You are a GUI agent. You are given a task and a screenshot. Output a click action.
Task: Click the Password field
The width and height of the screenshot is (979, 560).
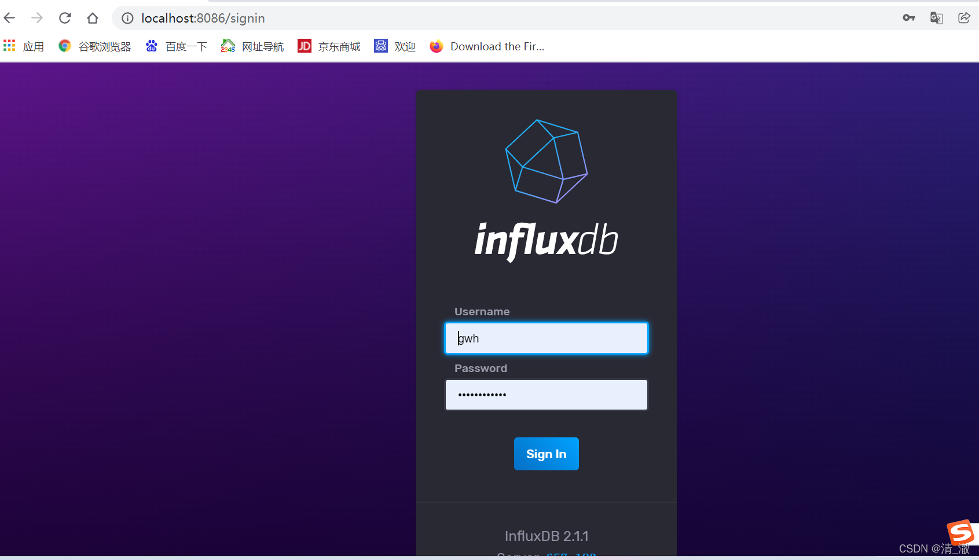547,395
